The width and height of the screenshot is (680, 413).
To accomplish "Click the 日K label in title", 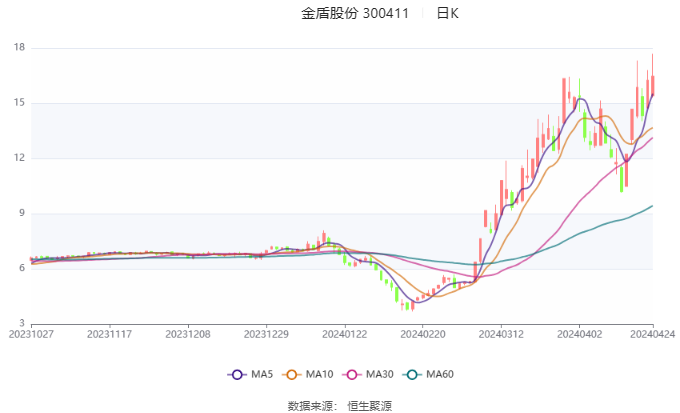I will [447, 13].
